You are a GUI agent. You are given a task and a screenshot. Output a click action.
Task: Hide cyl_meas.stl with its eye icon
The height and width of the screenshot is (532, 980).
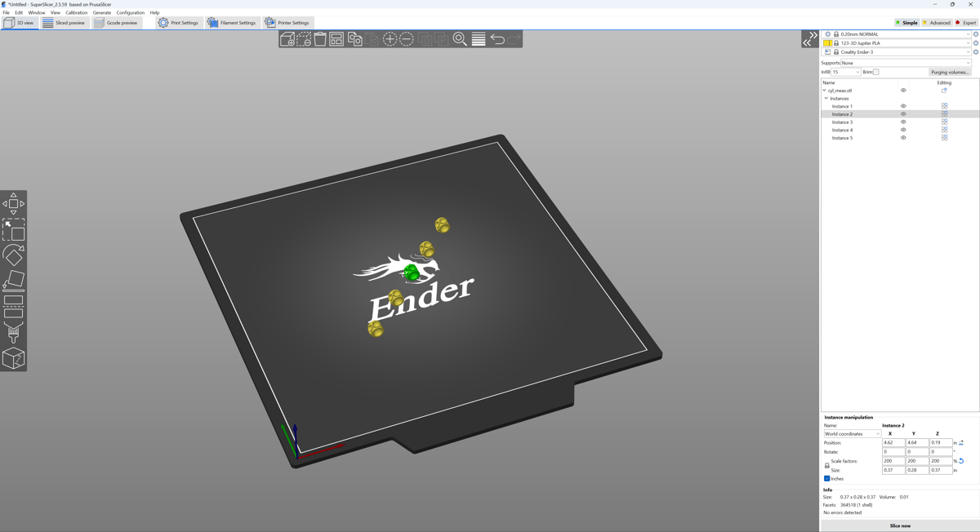tap(903, 91)
